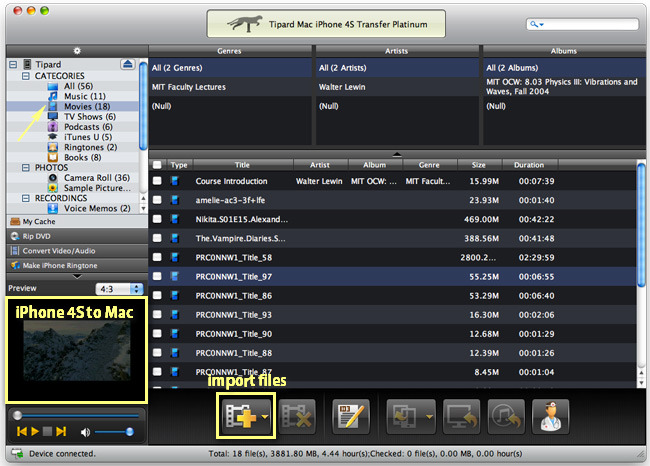
Task: Collapse the RECORDINGS tree section
Action: tap(26, 198)
